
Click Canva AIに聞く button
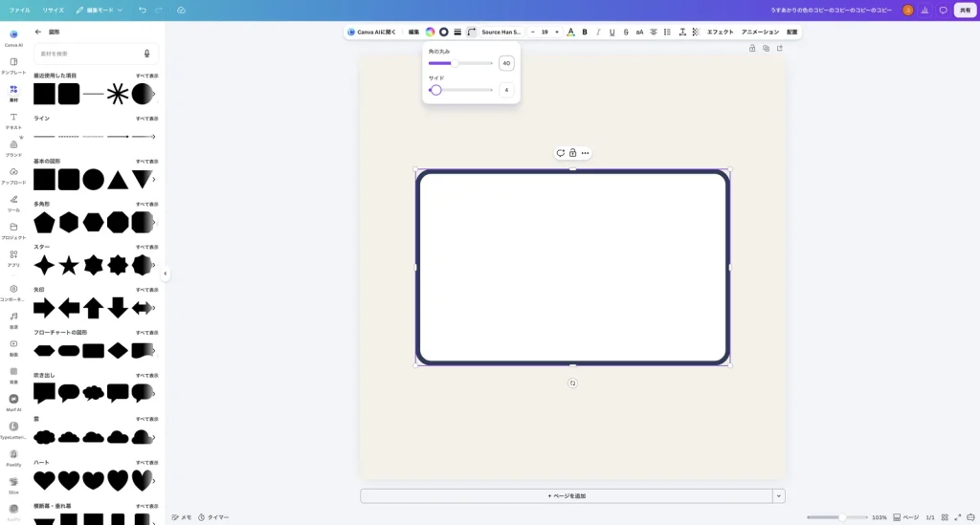[x=372, y=32]
